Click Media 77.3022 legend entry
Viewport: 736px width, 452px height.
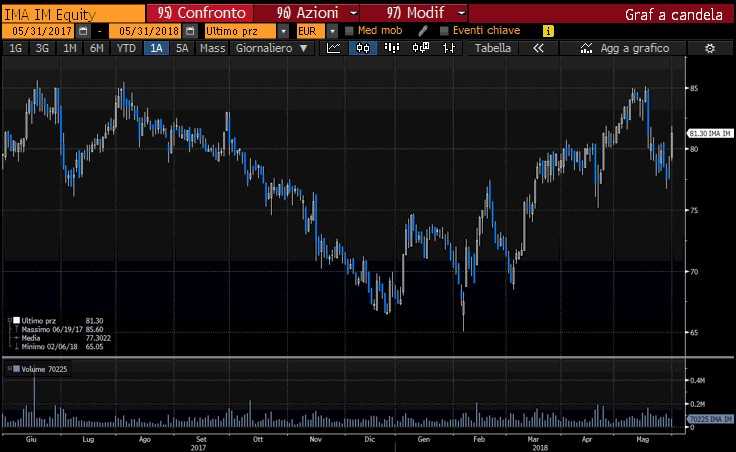[66, 338]
